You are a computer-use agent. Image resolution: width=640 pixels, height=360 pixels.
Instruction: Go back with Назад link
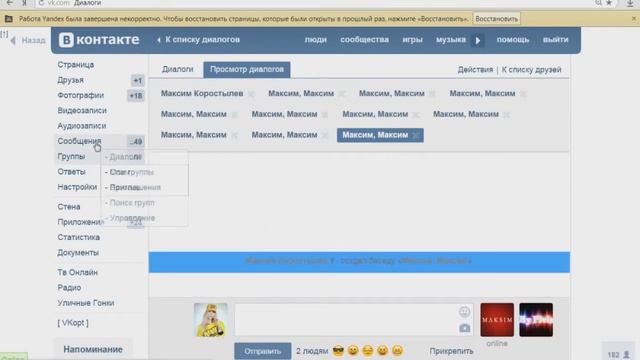click(28, 40)
